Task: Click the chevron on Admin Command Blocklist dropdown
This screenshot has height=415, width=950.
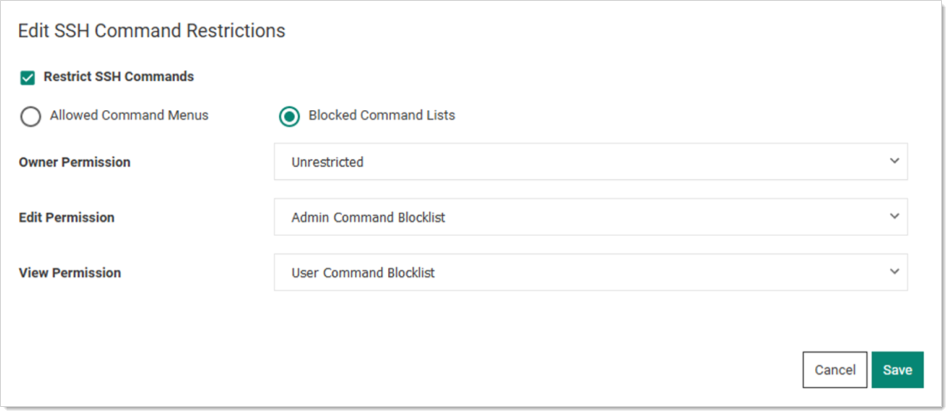Action: (x=894, y=216)
